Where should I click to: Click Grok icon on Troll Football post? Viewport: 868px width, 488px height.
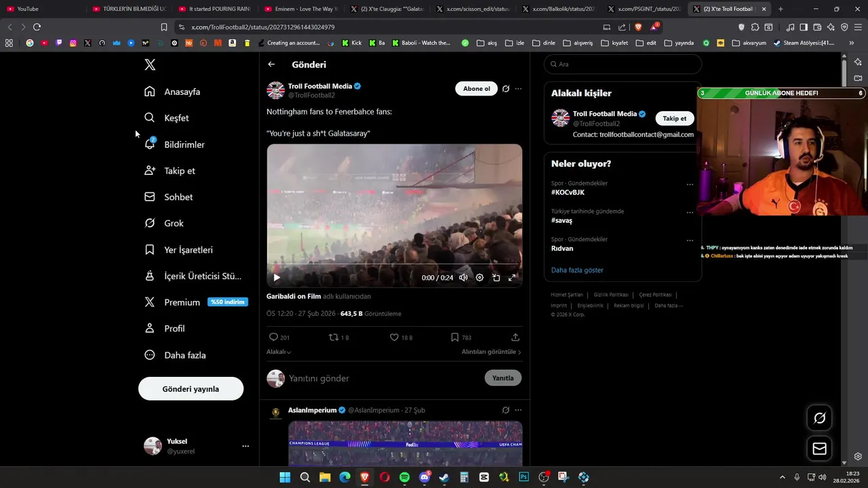(x=506, y=89)
